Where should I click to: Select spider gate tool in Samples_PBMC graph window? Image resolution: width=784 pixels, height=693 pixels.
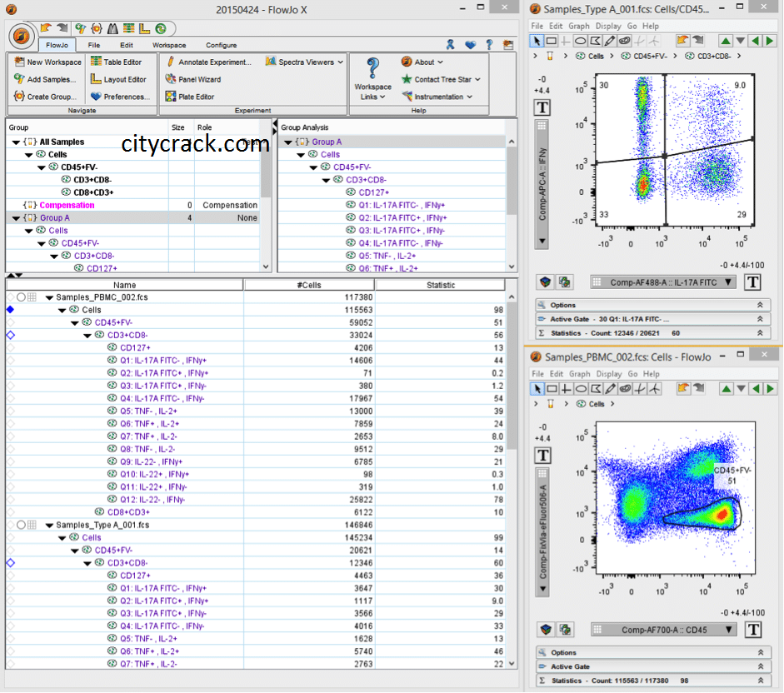pyautogui.click(x=654, y=388)
